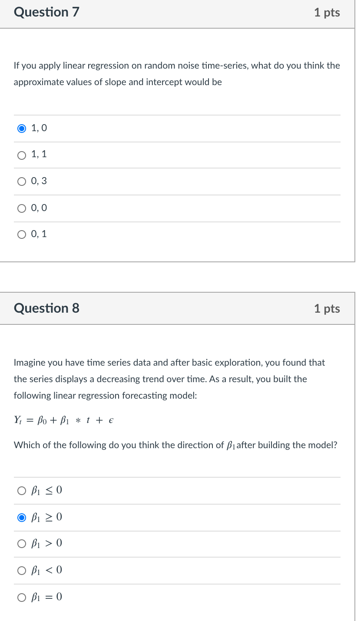Choose the β1 > 0 option
Image resolution: width=364 pixels, height=621 pixels.
(x=22, y=544)
